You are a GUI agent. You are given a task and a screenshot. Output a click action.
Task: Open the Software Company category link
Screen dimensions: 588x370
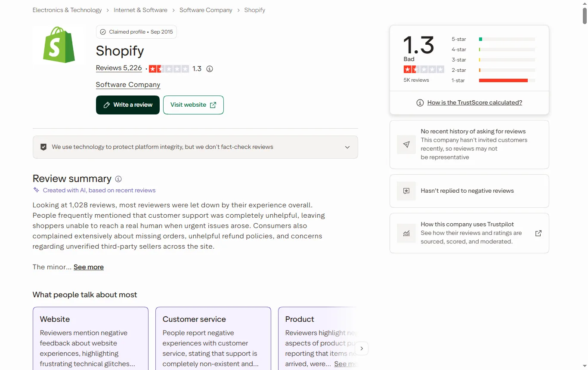coord(128,85)
